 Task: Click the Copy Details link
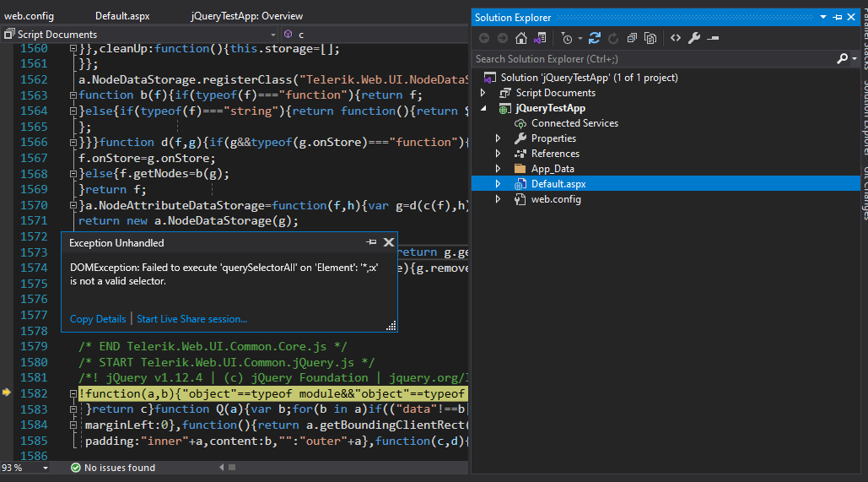[x=98, y=319]
